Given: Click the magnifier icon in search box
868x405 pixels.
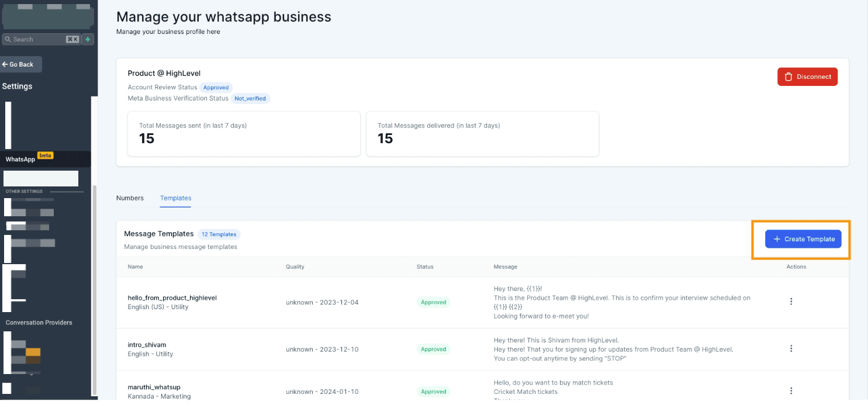Looking at the screenshot, I should click(8, 39).
